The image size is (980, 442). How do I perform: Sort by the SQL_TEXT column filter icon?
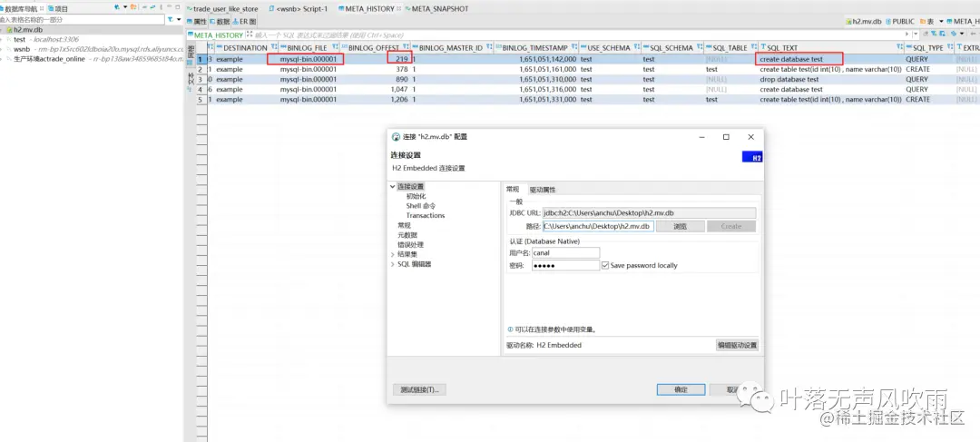[898, 47]
